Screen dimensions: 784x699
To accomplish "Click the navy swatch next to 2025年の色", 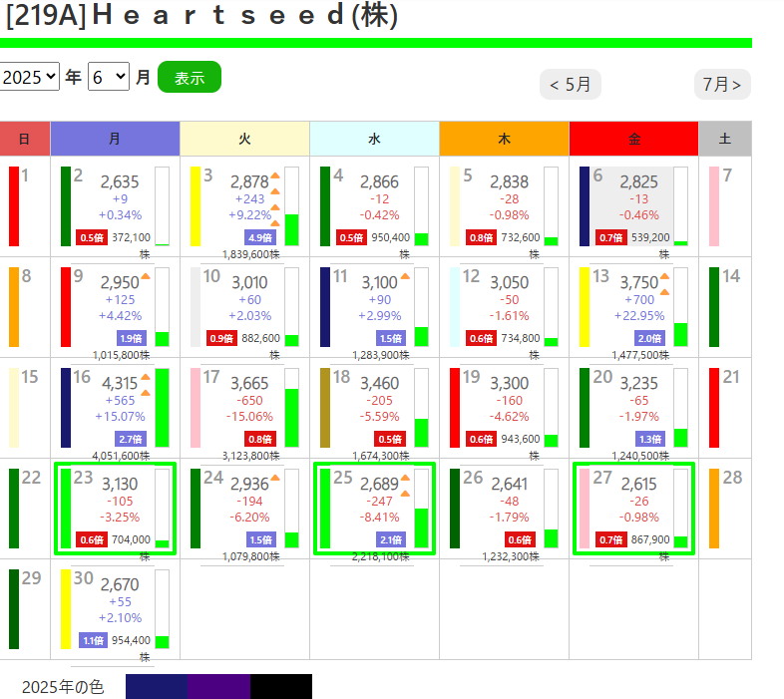I will 156,687.
